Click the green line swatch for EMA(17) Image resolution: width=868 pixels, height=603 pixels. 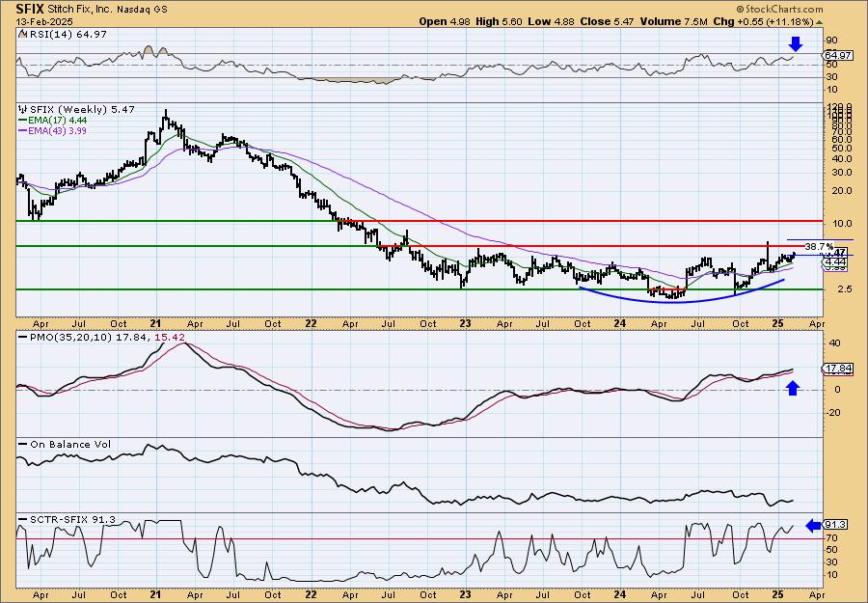(23, 121)
